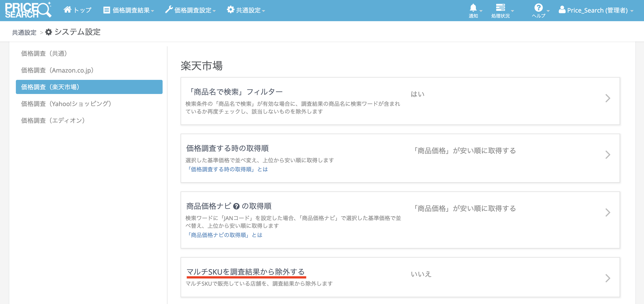This screenshot has height=304, width=644.
Task: Click the user account icon
Action: 562,10
